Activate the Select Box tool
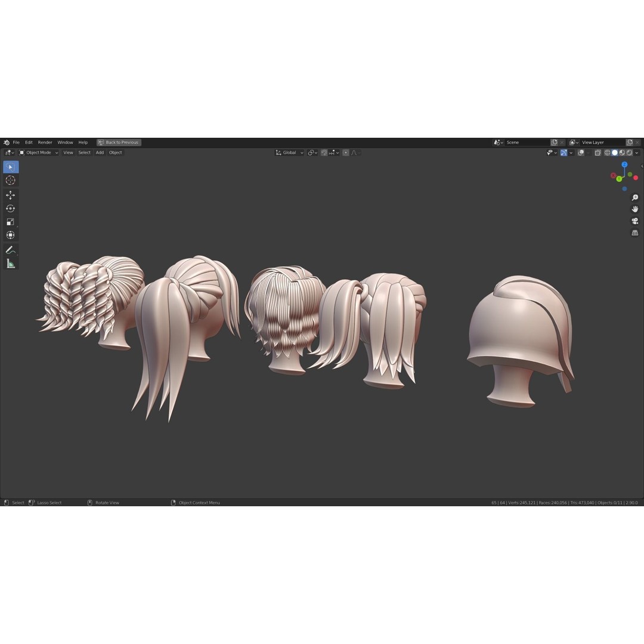The image size is (644, 644). coord(11,167)
